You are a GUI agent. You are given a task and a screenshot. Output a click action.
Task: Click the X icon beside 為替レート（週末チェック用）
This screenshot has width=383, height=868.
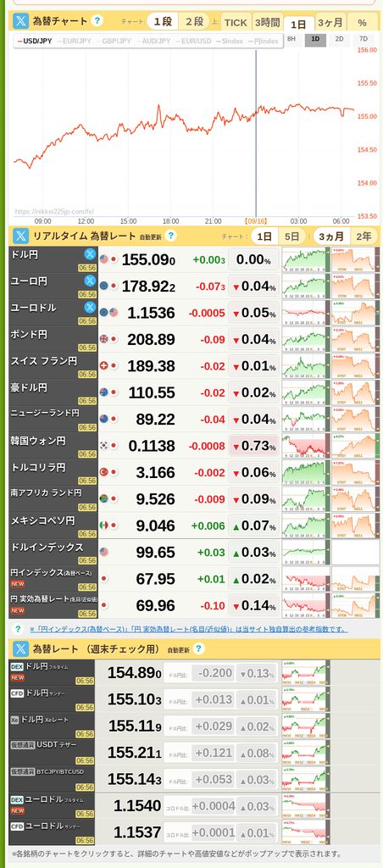coord(21,648)
